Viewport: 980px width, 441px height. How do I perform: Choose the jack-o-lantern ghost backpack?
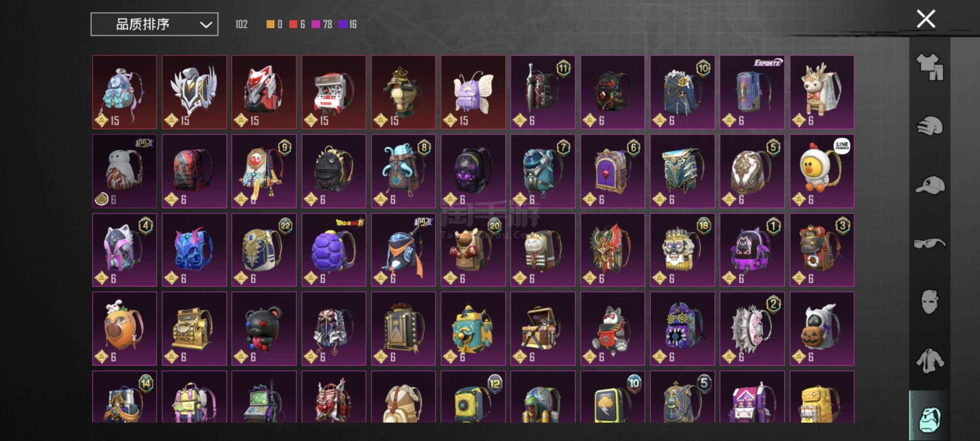[x=822, y=329]
